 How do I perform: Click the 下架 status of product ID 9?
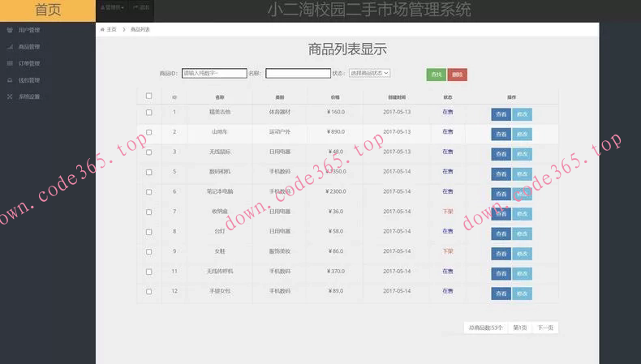(448, 251)
